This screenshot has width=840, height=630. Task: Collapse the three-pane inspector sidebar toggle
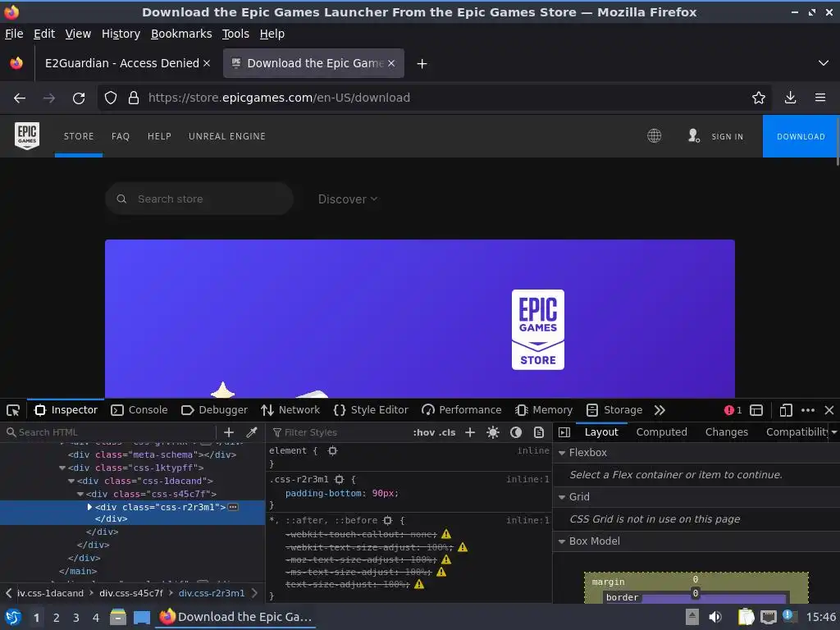click(x=564, y=432)
